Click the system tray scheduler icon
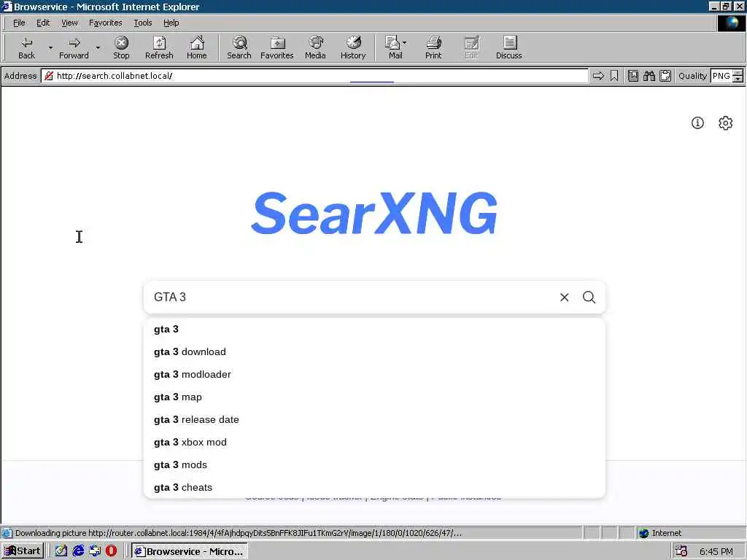Image resolution: width=747 pixels, height=560 pixels. 681,551
